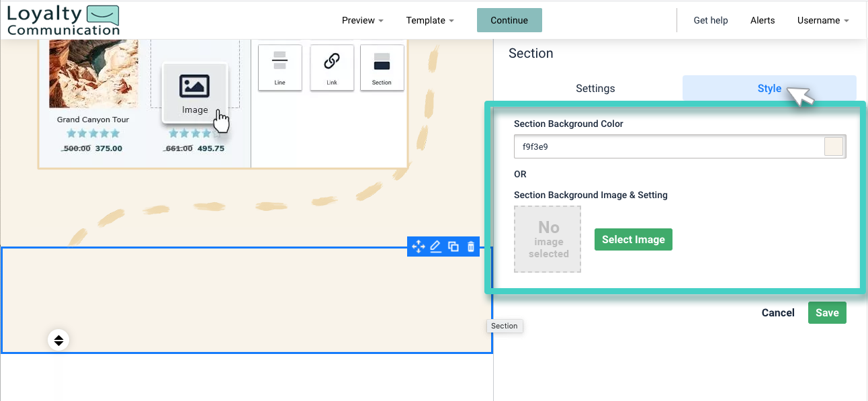Click the up-down reorder arrows on the section
The width and height of the screenshot is (868, 401).
coord(58,339)
